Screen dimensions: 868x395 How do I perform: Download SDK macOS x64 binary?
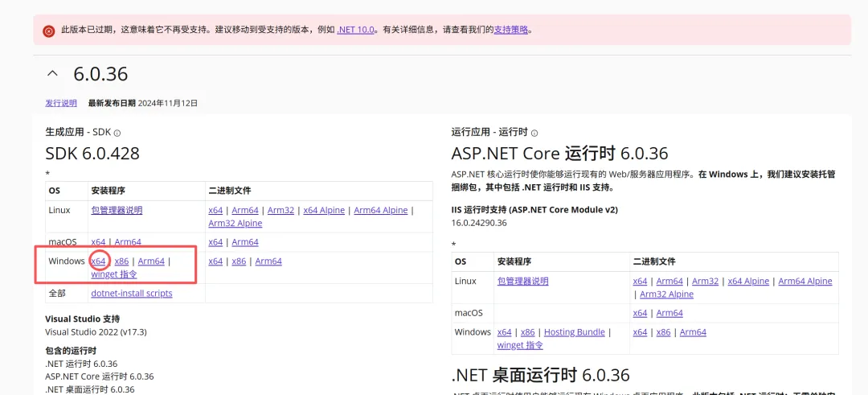pos(215,242)
